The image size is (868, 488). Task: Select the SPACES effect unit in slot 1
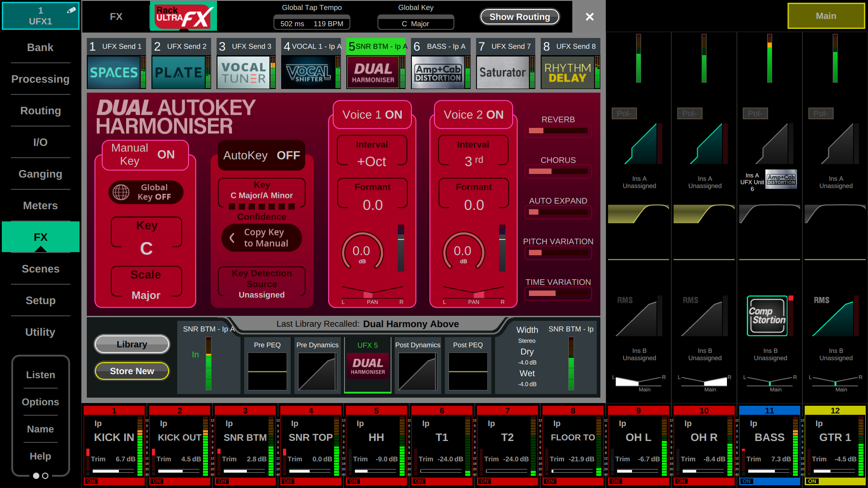click(113, 72)
